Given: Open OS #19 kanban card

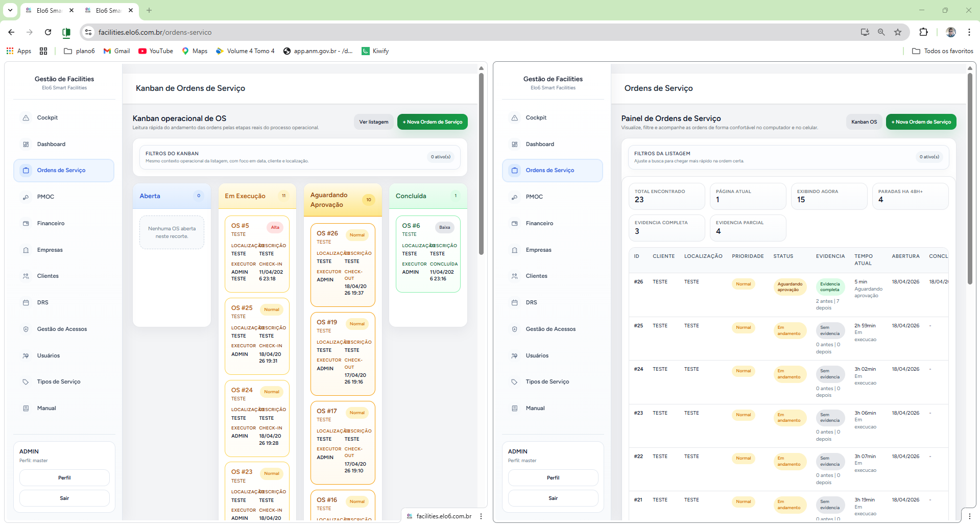Looking at the screenshot, I should pos(343,354).
